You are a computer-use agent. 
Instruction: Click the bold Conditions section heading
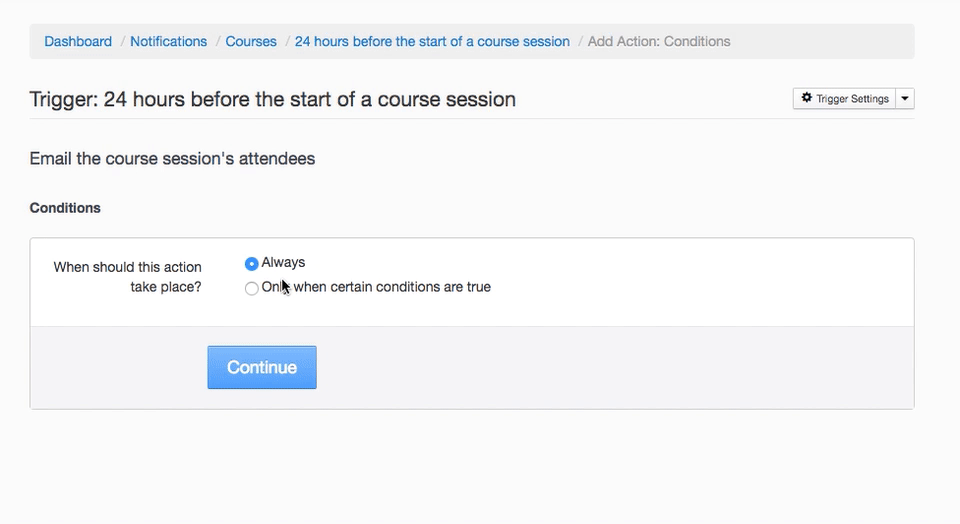point(65,208)
